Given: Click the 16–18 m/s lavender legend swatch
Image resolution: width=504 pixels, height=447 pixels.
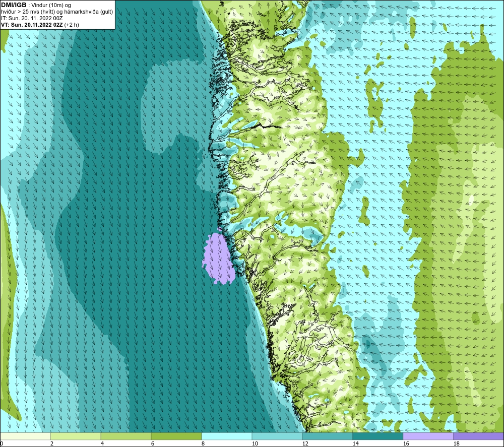Looking at the screenshot, I should coord(428,436).
